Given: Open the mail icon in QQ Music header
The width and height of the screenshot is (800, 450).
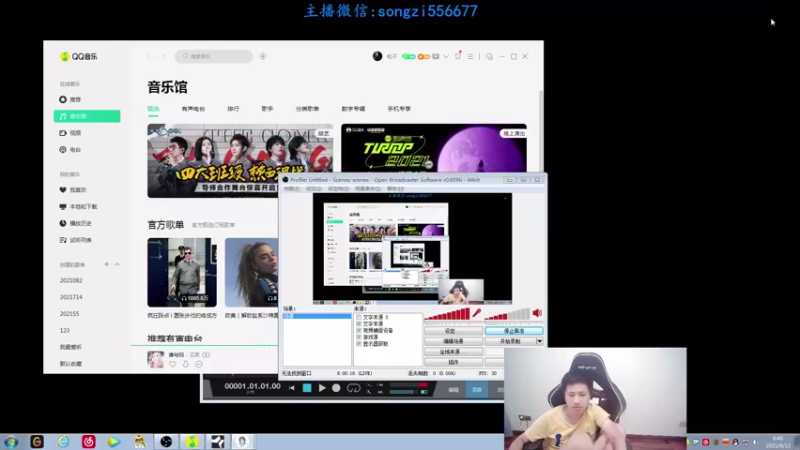Looking at the screenshot, I should 436,57.
